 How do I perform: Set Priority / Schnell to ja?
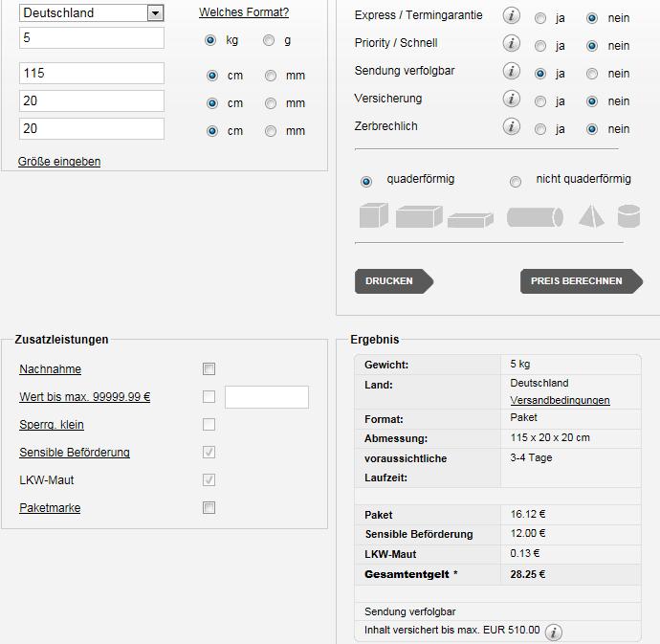click(x=540, y=46)
